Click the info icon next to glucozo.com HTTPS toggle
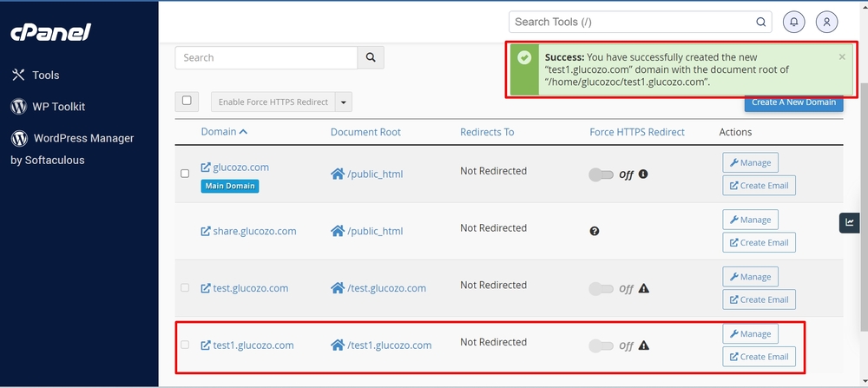 coord(643,174)
